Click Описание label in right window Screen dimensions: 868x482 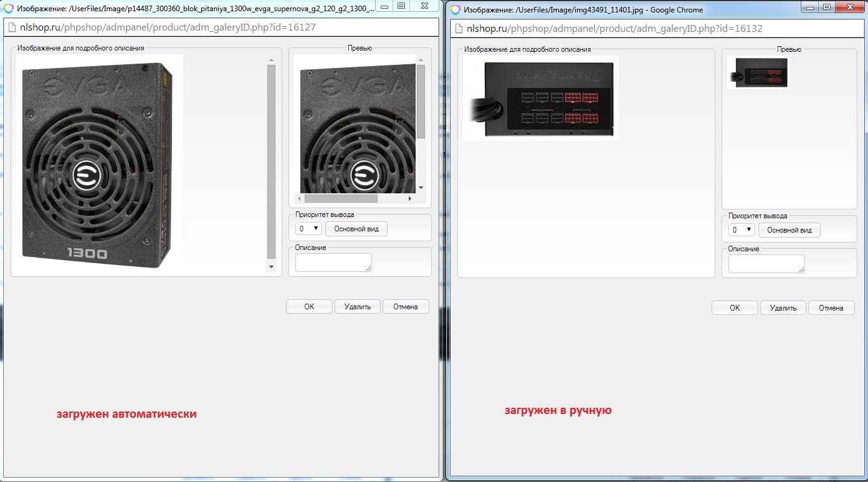click(x=744, y=249)
